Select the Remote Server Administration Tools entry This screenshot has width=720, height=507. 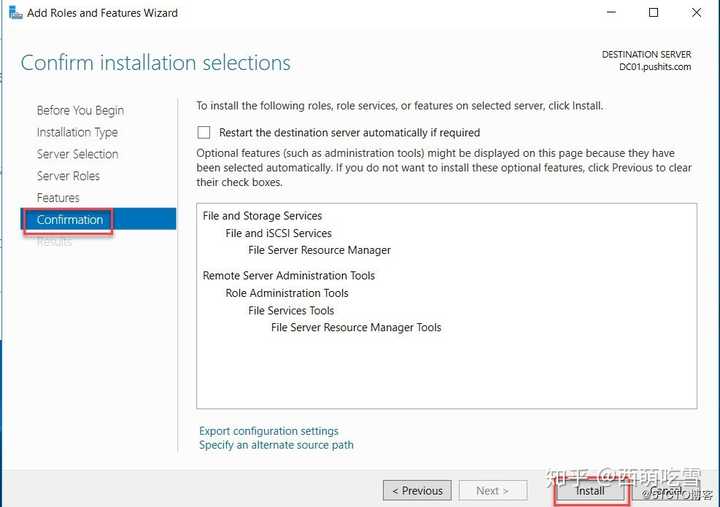tap(289, 276)
